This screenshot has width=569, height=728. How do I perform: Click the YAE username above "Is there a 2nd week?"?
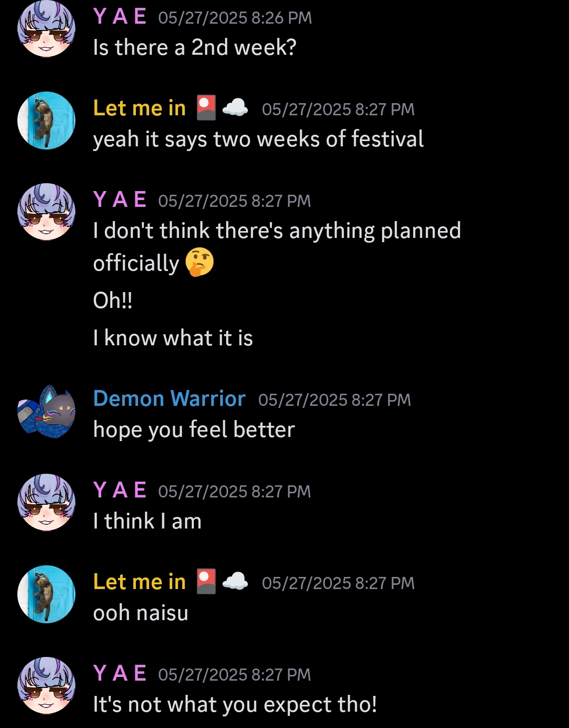coord(120,17)
